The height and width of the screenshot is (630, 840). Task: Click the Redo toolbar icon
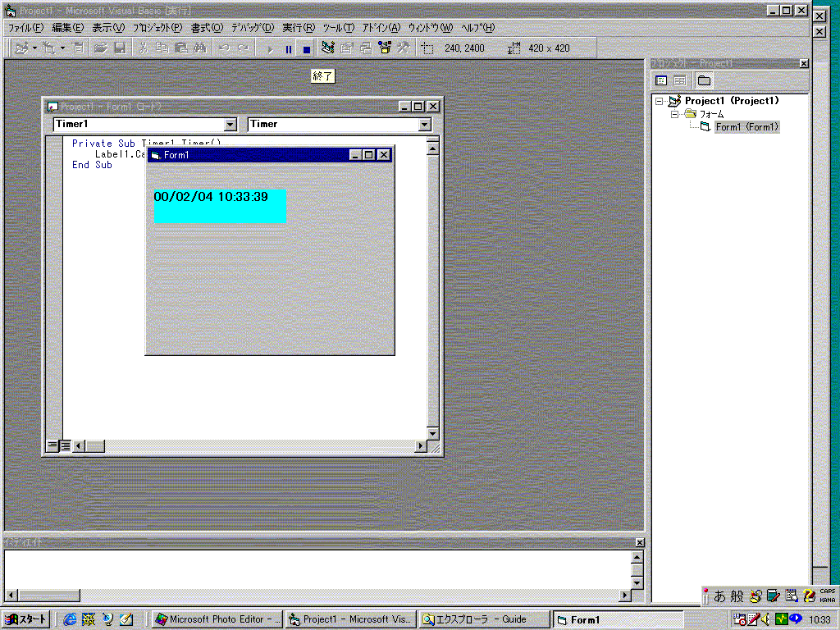point(244,48)
